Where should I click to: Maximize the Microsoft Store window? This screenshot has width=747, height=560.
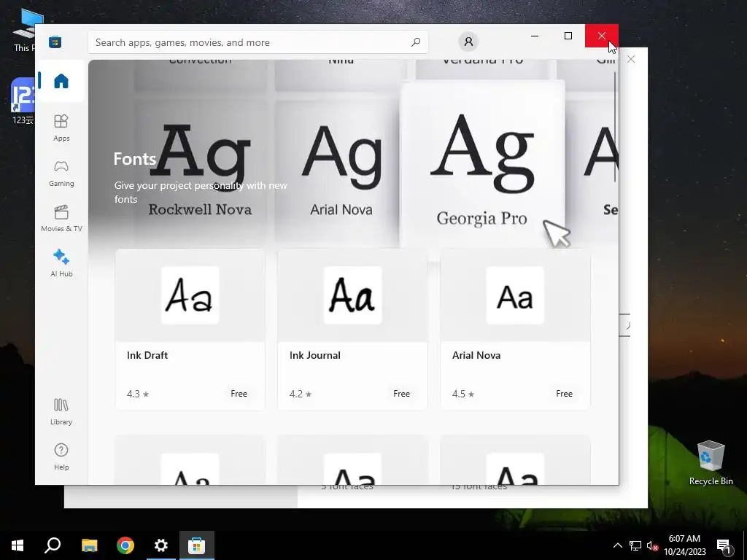point(568,36)
